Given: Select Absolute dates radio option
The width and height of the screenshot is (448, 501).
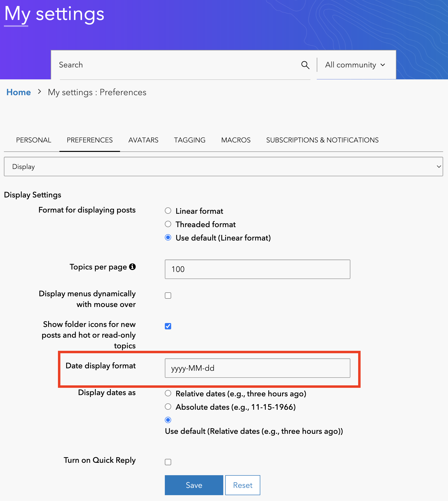Looking at the screenshot, I should (168, 407).
